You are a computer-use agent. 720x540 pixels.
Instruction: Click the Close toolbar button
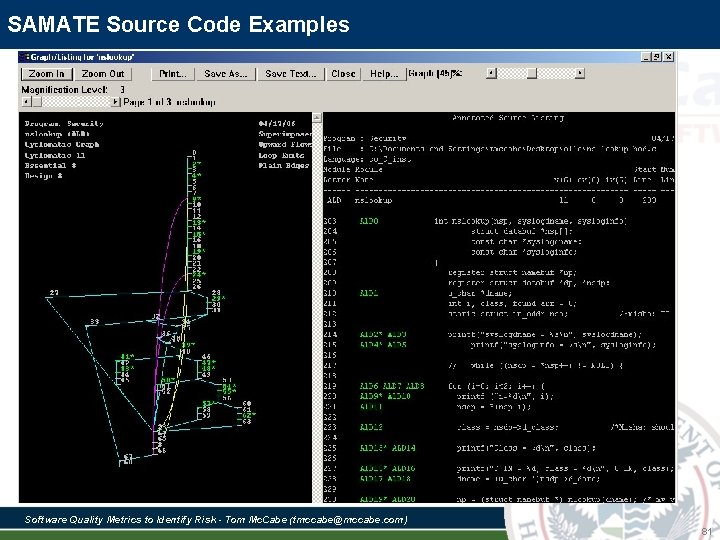(343, 74)
